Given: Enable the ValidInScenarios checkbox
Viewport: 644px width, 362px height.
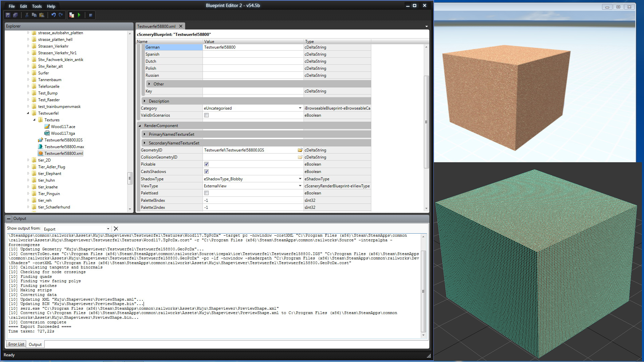Looking at the screenshot, I should (x=207, y=115).
